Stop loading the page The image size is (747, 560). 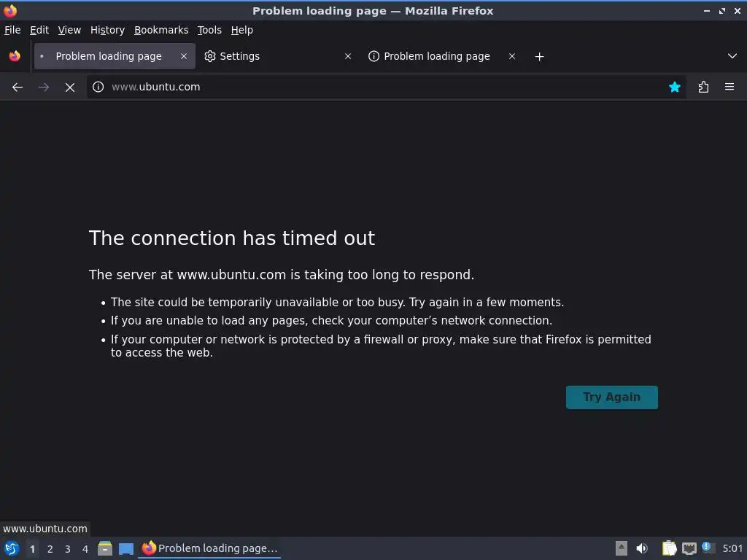pos(69,87)
